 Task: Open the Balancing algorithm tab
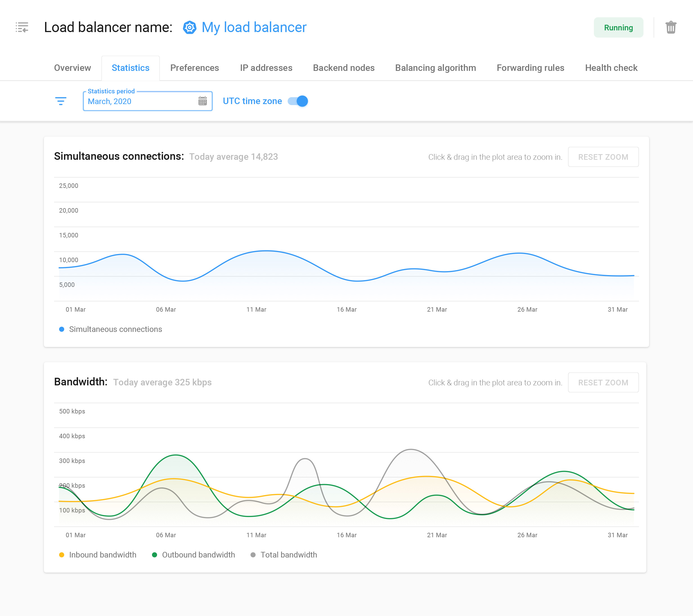point(436,68)
